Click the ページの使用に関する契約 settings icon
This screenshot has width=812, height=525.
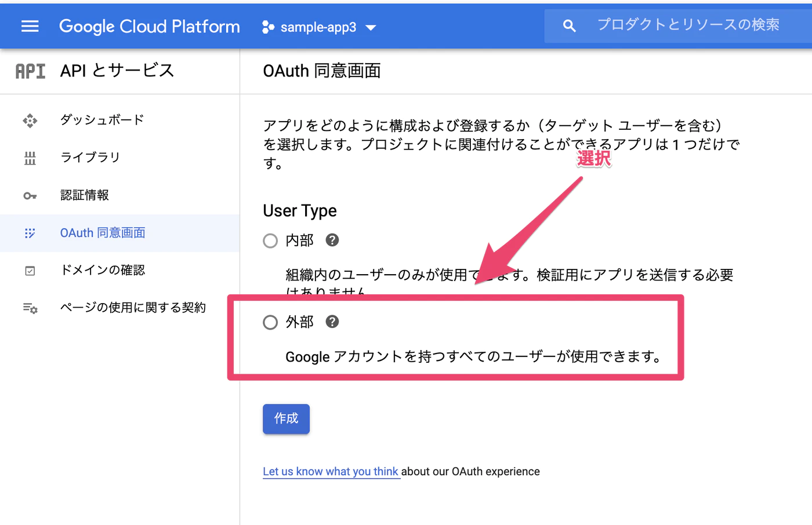(30, 308)
